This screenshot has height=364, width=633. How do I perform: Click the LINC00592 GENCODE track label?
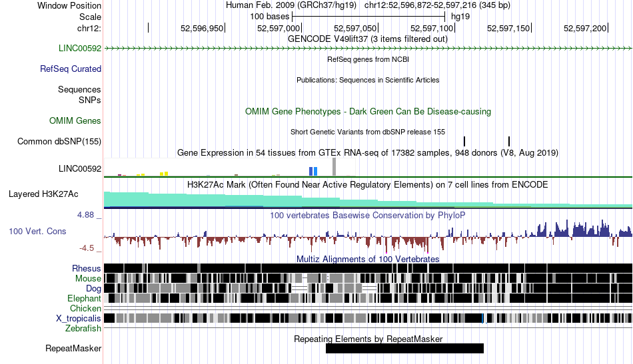click(x=79, y=49)
